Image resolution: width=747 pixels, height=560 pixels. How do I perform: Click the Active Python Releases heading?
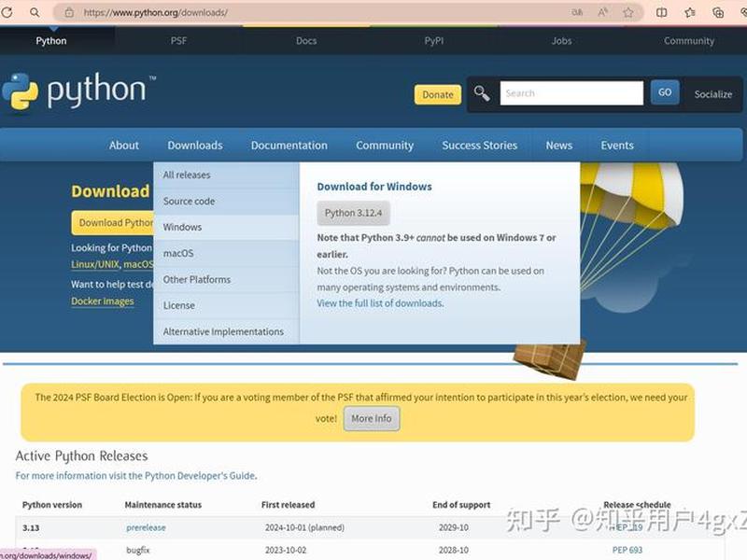pos(81,455)
